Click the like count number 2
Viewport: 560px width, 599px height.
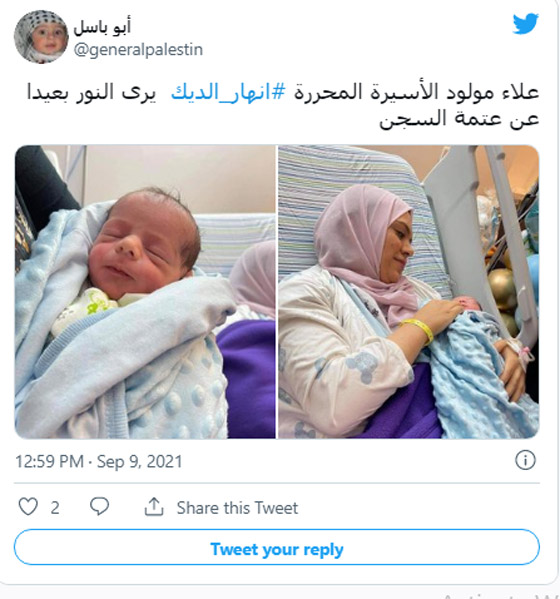(x=55, y=508)
